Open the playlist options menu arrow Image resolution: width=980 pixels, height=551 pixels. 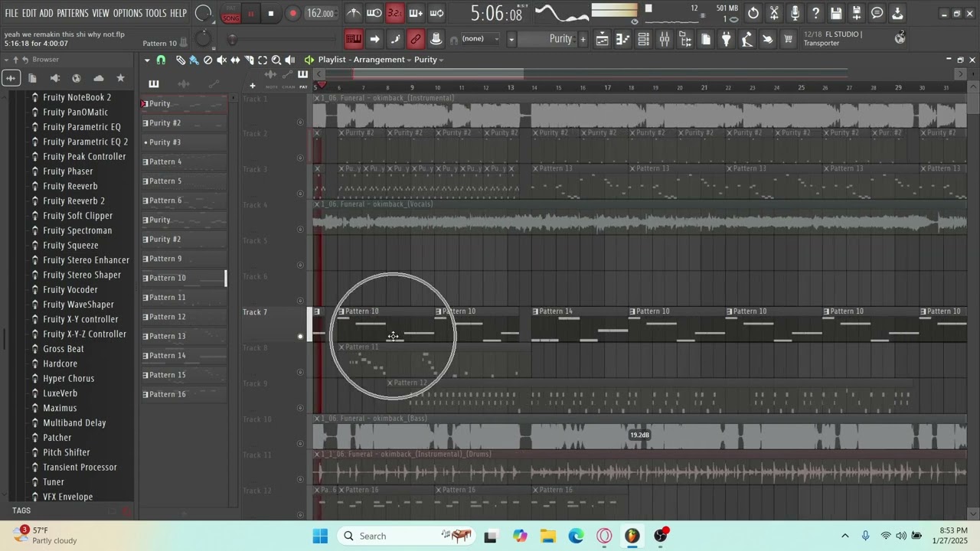[x=147, y=60]
